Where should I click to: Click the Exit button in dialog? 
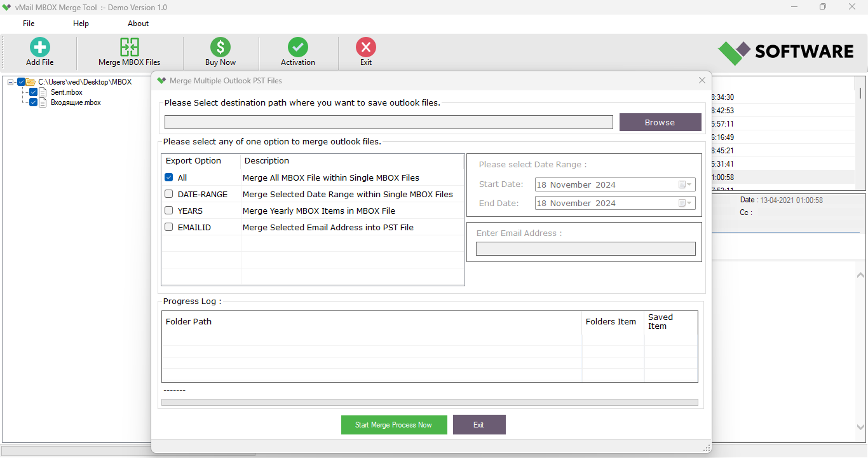click(x=479, y=425)
